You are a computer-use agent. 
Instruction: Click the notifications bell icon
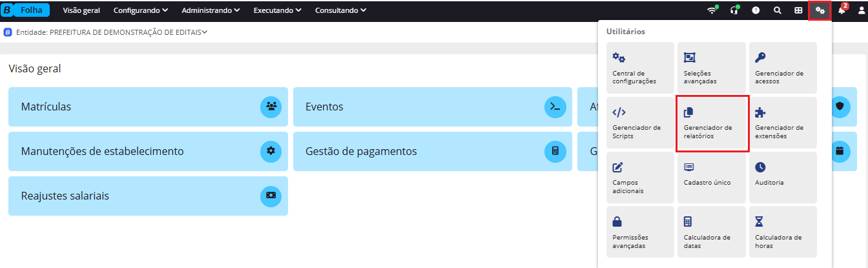[x=842, y=10]
